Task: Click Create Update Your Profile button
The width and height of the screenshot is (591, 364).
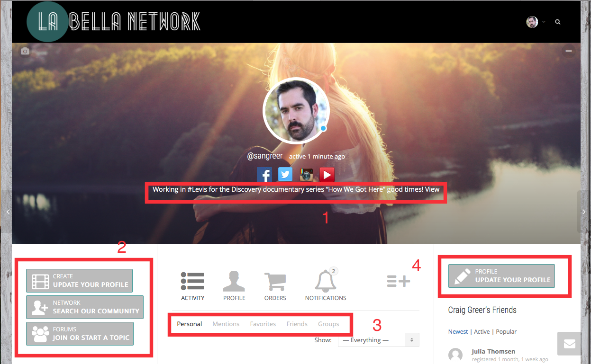Action: (79, 281)
